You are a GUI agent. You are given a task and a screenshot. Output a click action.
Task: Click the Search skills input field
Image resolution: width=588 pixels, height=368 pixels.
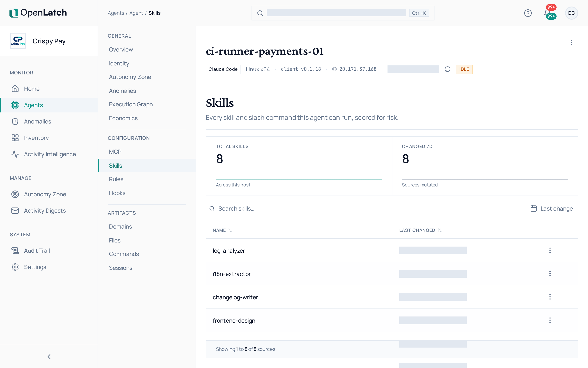pos(267,209)
